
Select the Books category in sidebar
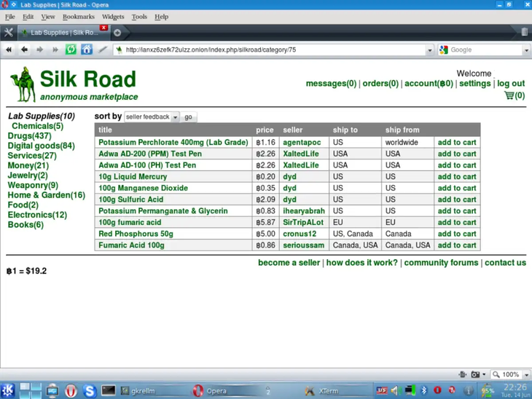point(25,225)
